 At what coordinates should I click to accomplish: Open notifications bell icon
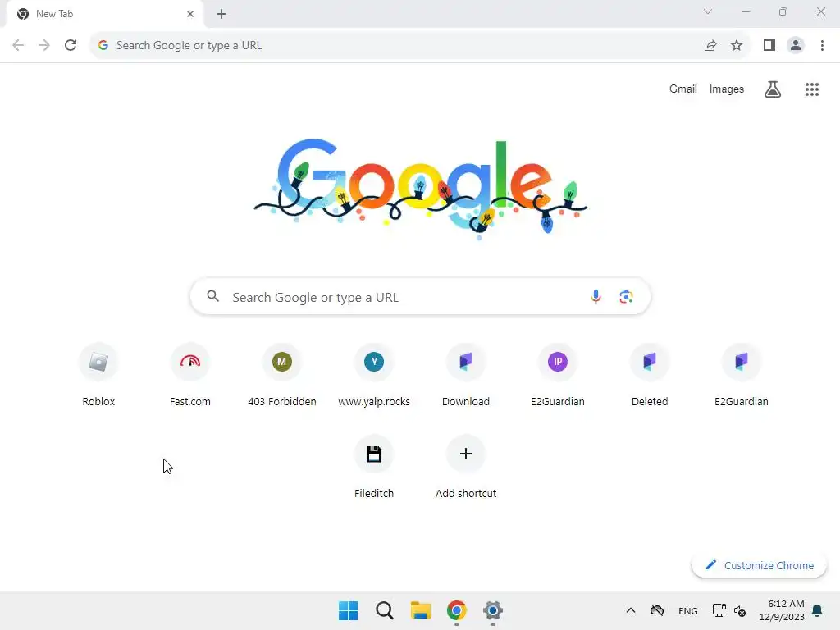(818, 610)
